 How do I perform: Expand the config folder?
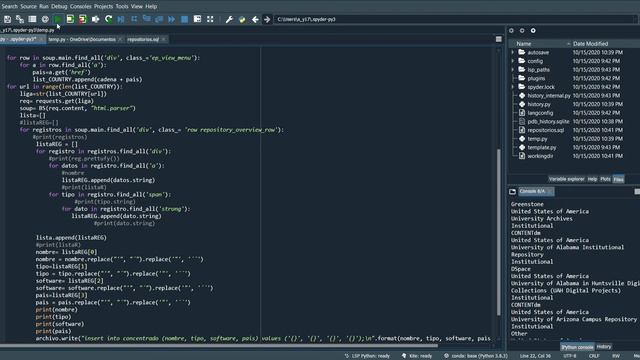(x=513, y=61)
